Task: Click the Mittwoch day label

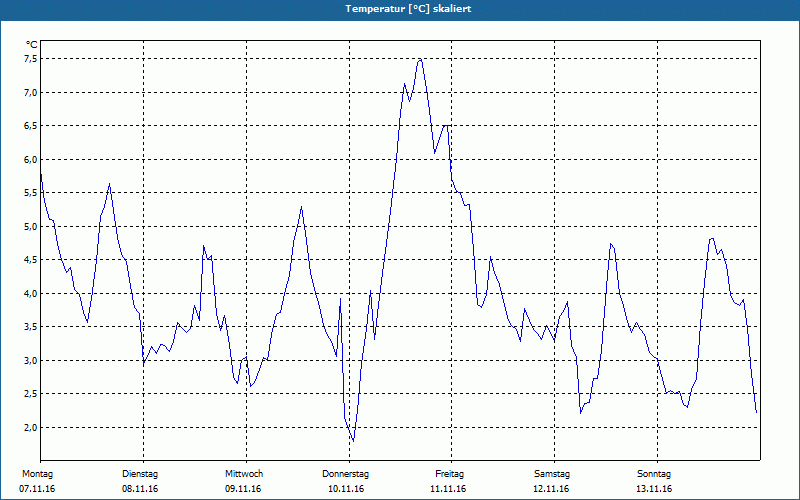Action: point(244,474)
